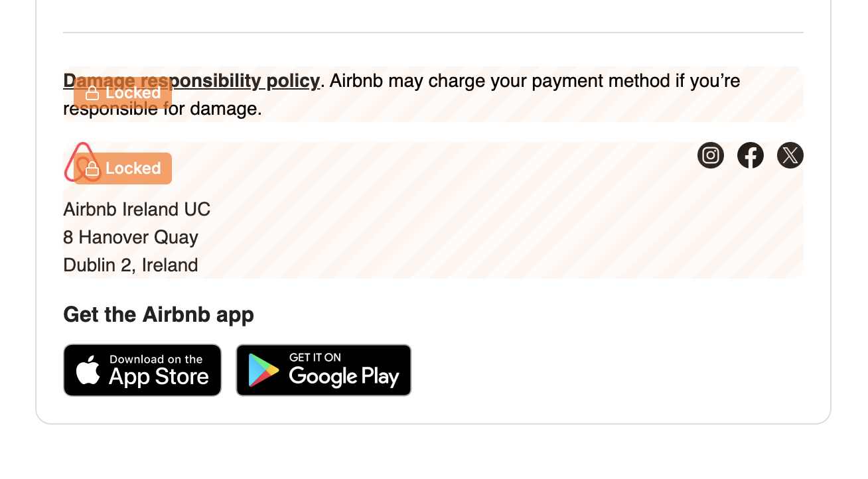Open the Instagram social icon
This screenshot has height=479, width=868.
point(710,155)
